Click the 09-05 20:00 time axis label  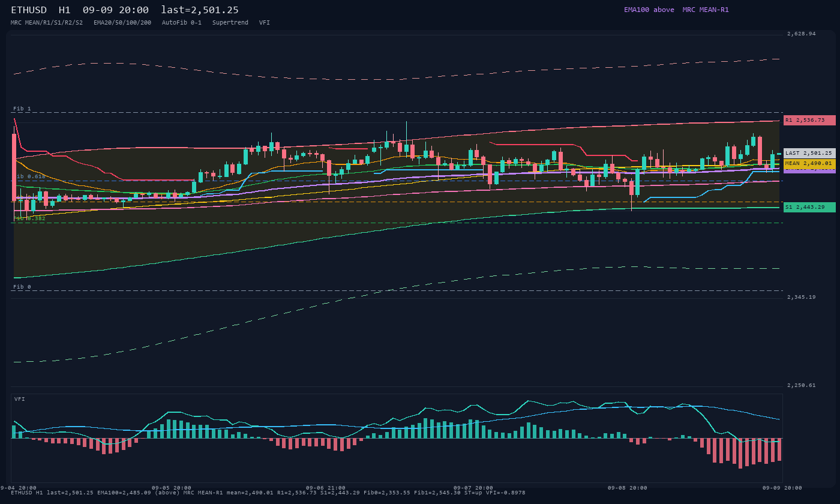(172, 488)
